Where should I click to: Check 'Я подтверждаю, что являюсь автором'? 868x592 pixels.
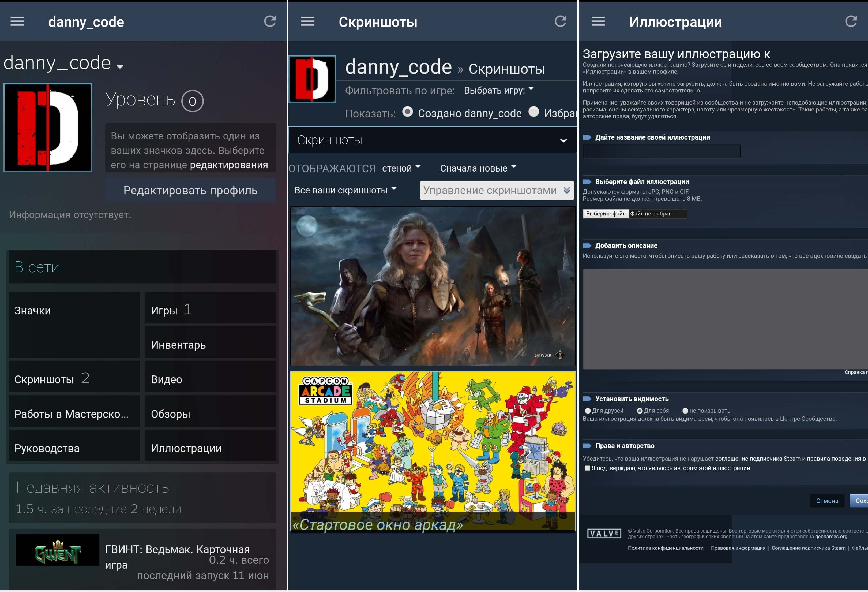point(588,468)
